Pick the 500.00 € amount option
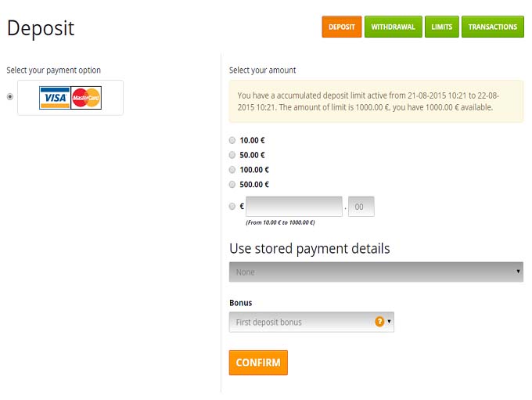Viewport: 532px width, 400px height. pyautogui.click(x=232, y=184)
